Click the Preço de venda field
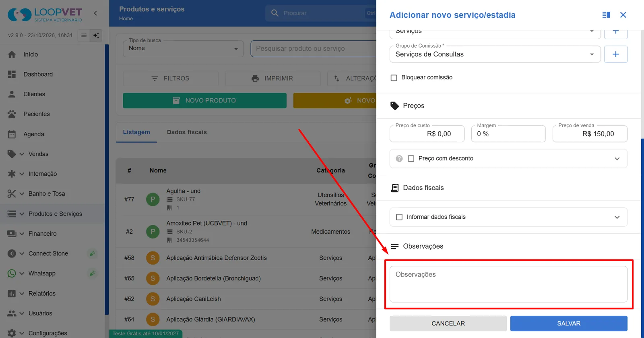Screen dimensions: 644x338 click(x=590, y=134)
